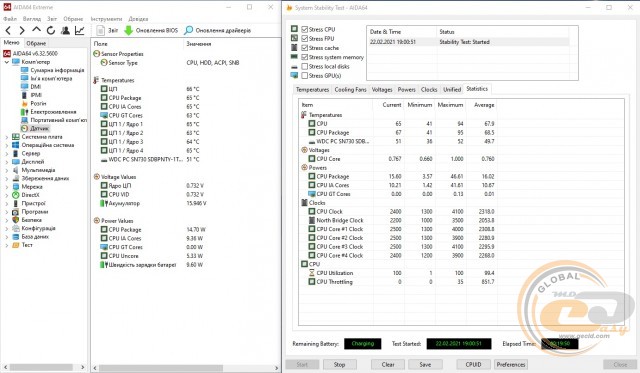Open the CPUID button
Screen dimensions: 640x373
473,364
